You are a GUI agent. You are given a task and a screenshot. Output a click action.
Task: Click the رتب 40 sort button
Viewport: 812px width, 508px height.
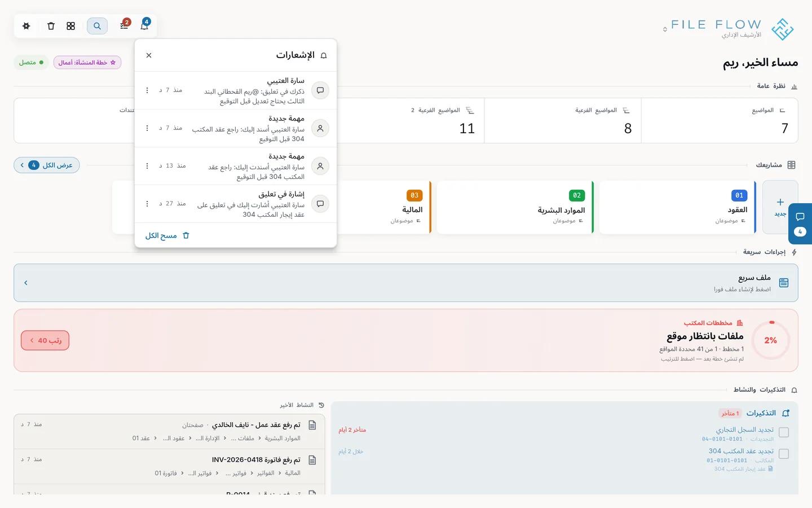pos(45,340)
